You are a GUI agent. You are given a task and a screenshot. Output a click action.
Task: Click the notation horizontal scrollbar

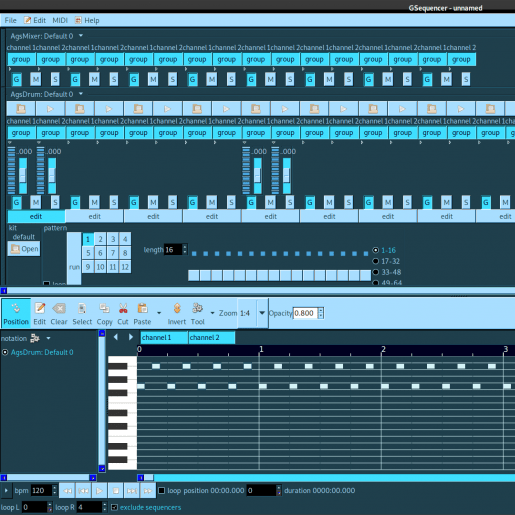click(x=326, y=478)
